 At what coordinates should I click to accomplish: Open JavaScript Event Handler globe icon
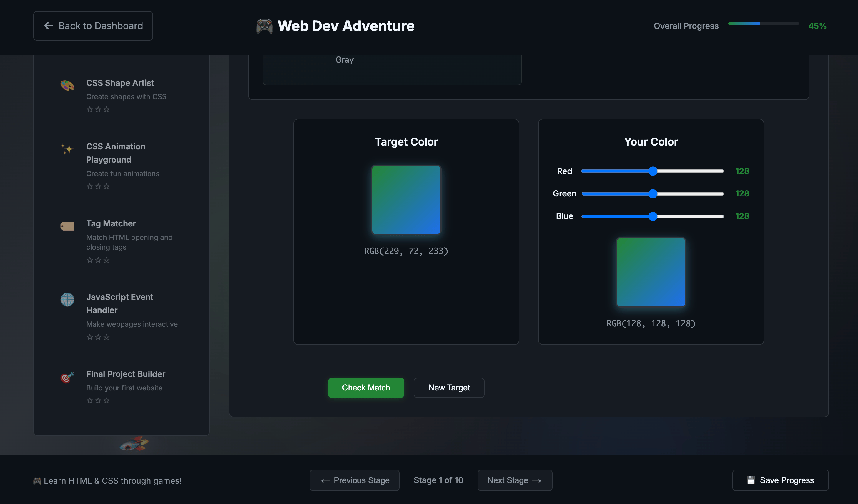(x=67, y=300)
